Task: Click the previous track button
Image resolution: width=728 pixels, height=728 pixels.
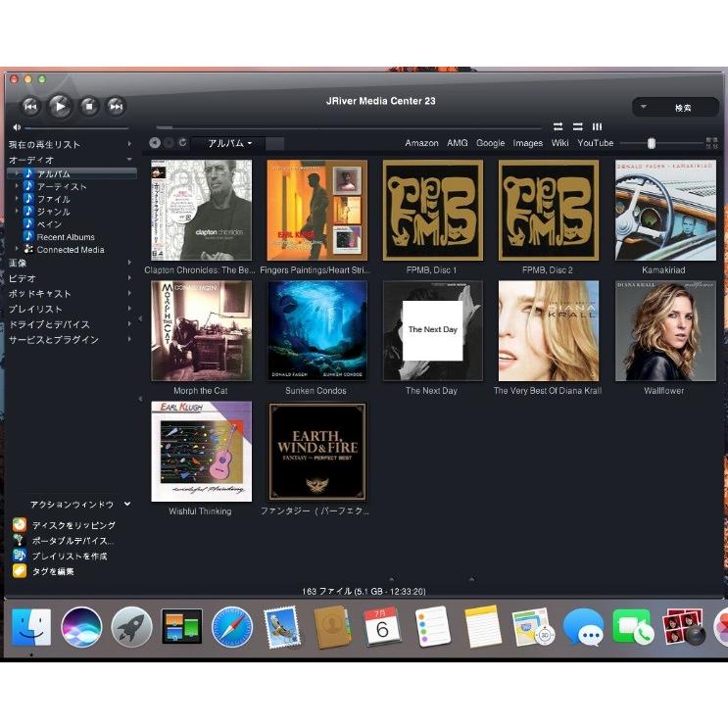Action: [30, 107]
